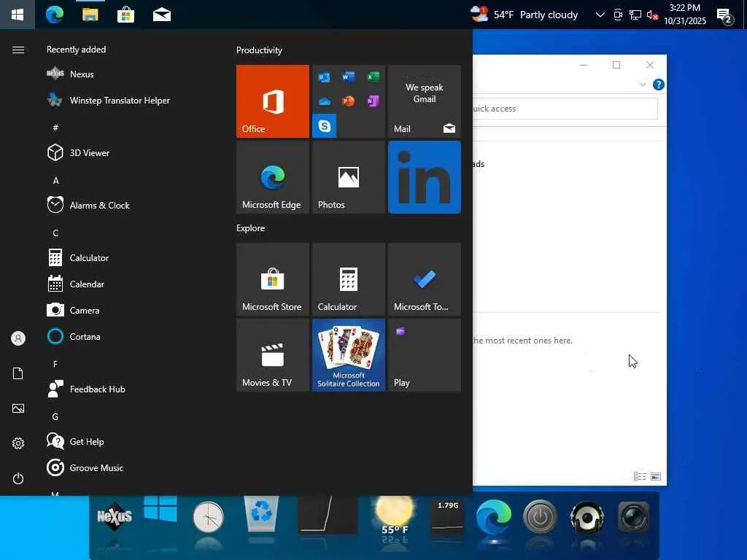The width and height of the screenshot is (747, 560).
Task: Click the analog clock in the dock
Action: (208, 517)
